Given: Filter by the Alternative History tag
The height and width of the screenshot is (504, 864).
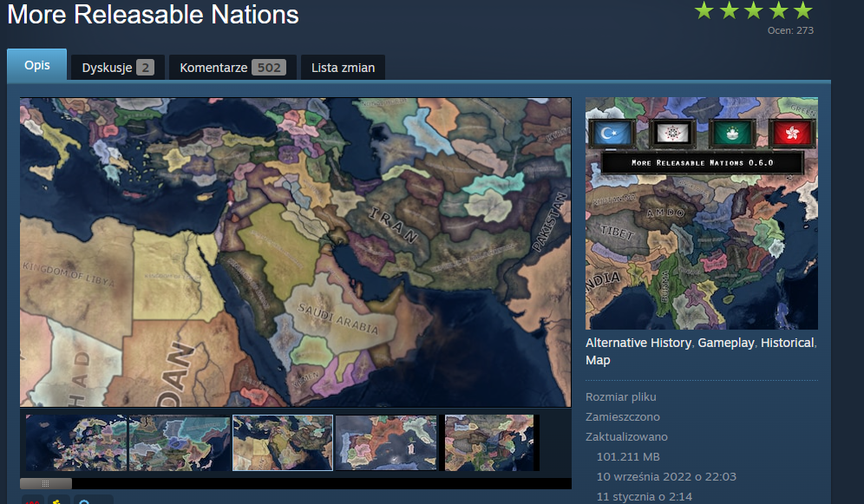Looking at the screenshot, I should 638,343.
